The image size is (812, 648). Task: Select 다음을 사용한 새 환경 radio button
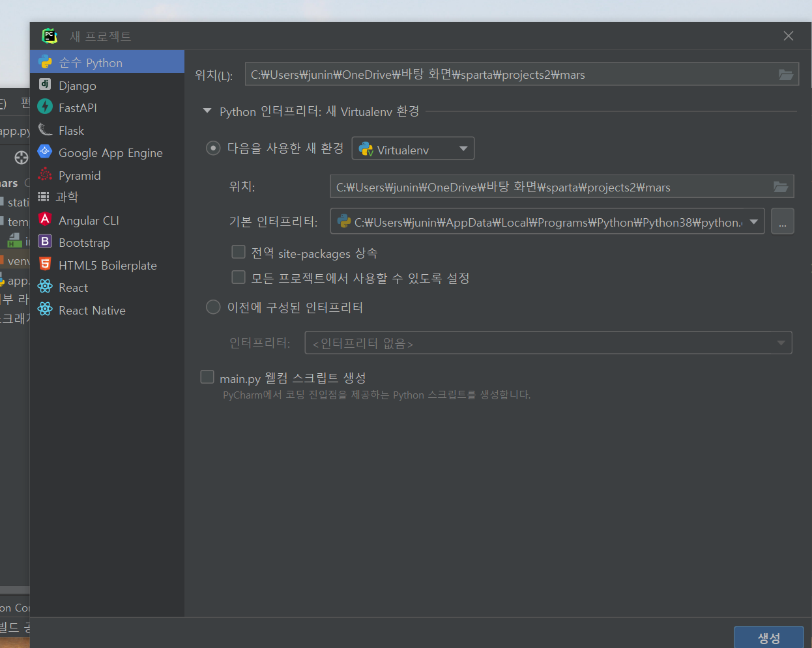pyautogui.click(x=213, y=148)
